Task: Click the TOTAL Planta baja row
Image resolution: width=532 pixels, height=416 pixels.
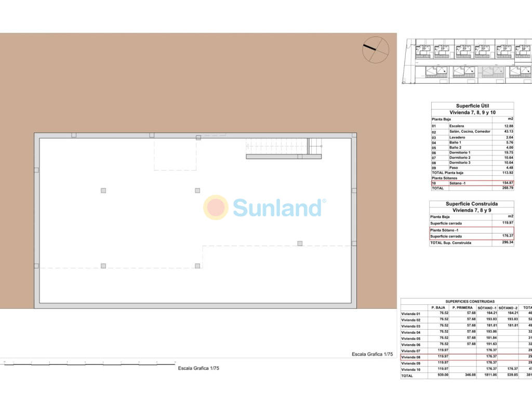Action: 472,173
